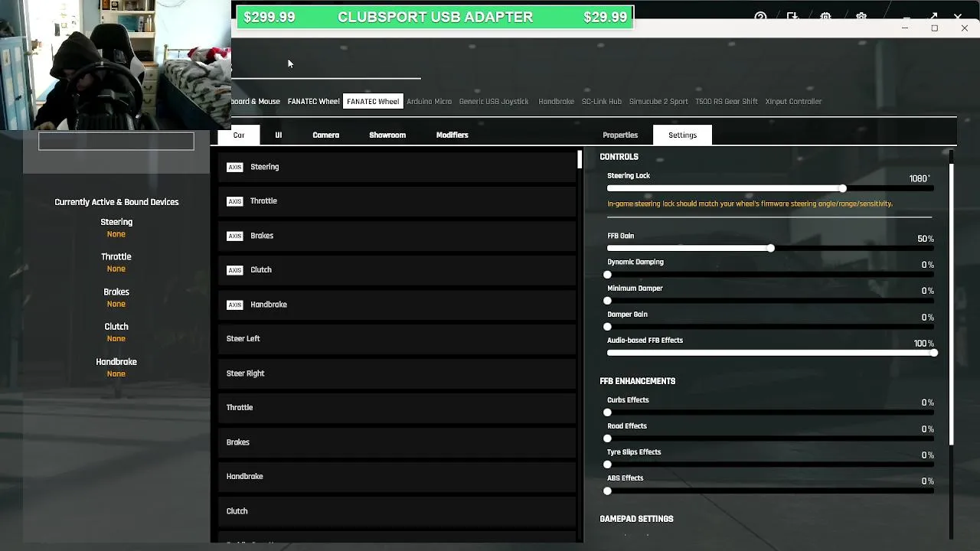The image size is (980, 551).
Task: Select the AXIS Clutch binding row
Action: [397, 270]
